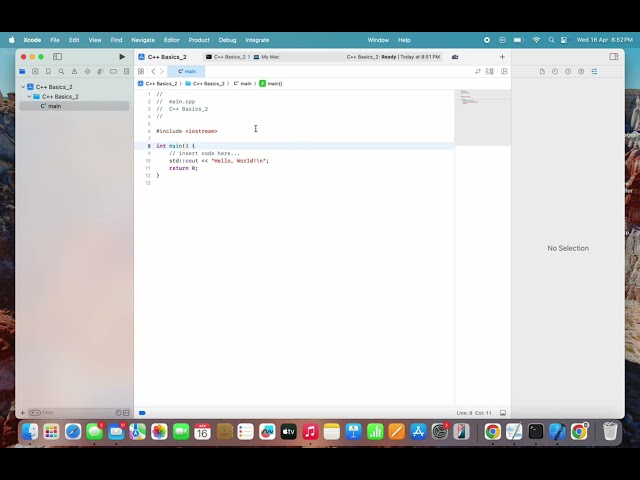Open Finder from the Dock
The height and width of the screenshot is (480, 640).
pos(30,431)
